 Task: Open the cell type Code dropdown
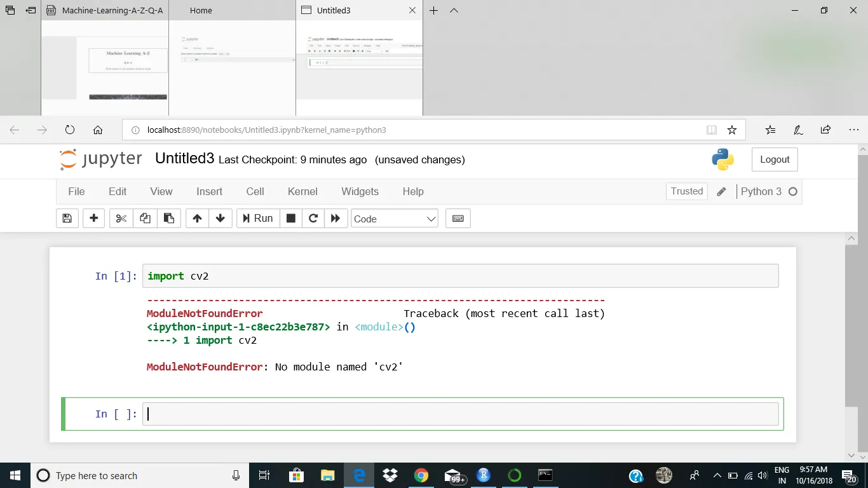(x=395, y=219)
